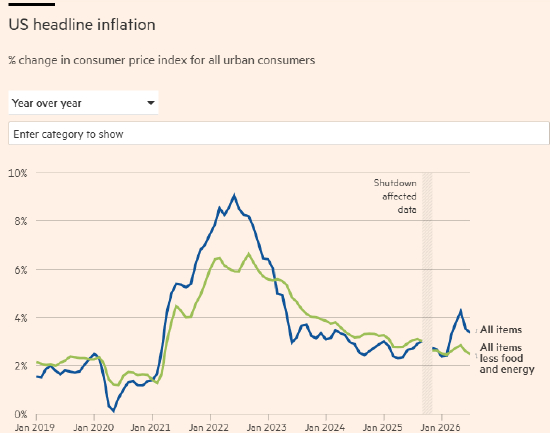The height and width of the screenshot is (433, 550).
Task: Focus the Enter category to show field
Action: pos(279,133)
